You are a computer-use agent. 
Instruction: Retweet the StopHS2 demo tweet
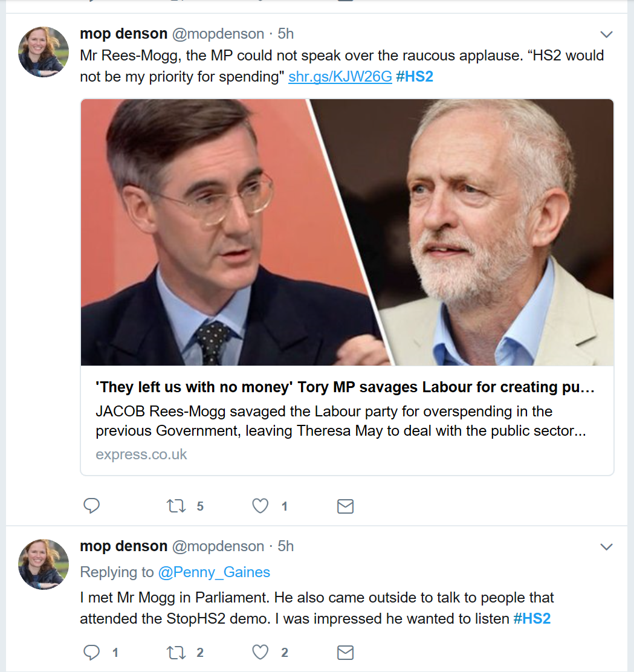pos(176,653)
